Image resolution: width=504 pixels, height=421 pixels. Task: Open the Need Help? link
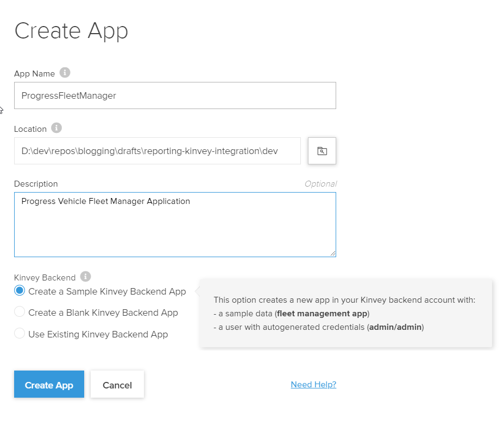(313, 385)
